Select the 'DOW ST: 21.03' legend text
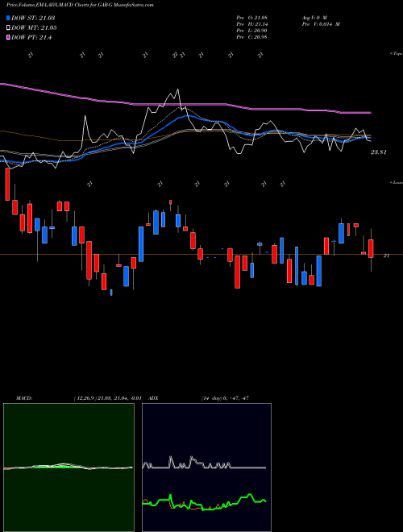 pos(33,18)
